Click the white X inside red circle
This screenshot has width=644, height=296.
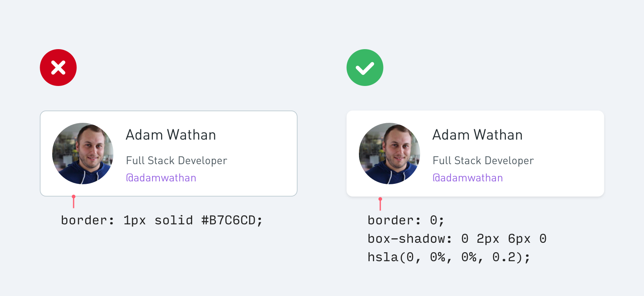point(58,68)
